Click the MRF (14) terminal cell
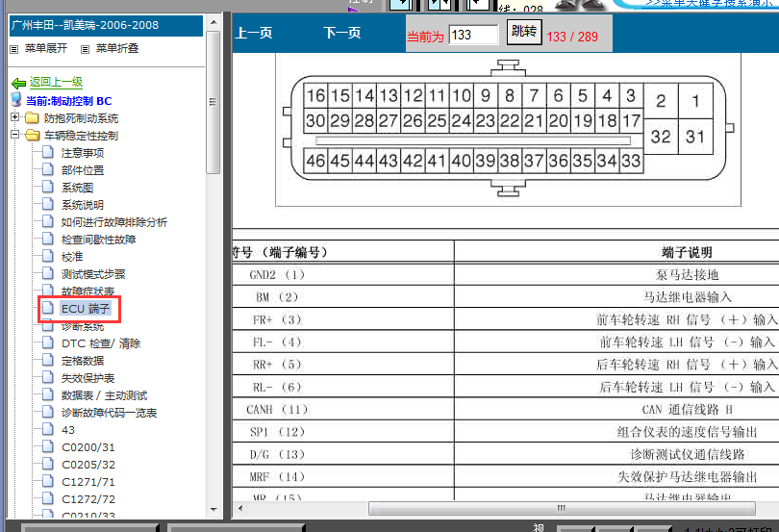Screen dimensions: 779x532 pyautogui.click(x=342, y=476)
